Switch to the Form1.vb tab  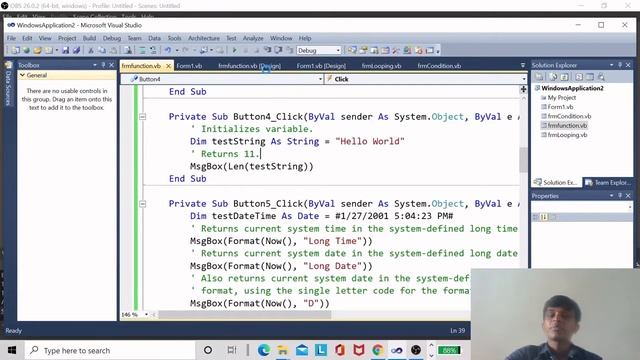coord(189,66)
